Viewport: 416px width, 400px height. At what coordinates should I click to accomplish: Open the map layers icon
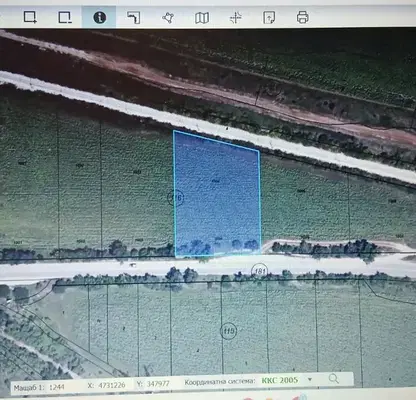[x=202, y=18]
